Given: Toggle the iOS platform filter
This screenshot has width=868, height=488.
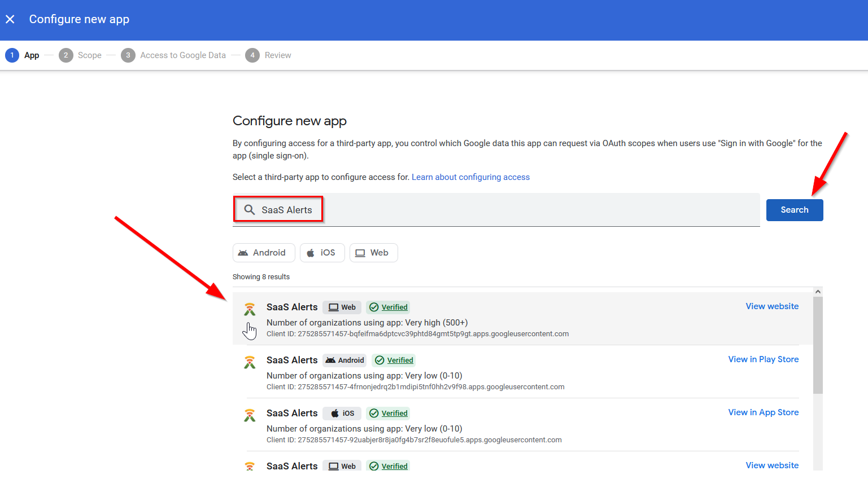Looking at the screenshot, I should pos(322,252).
